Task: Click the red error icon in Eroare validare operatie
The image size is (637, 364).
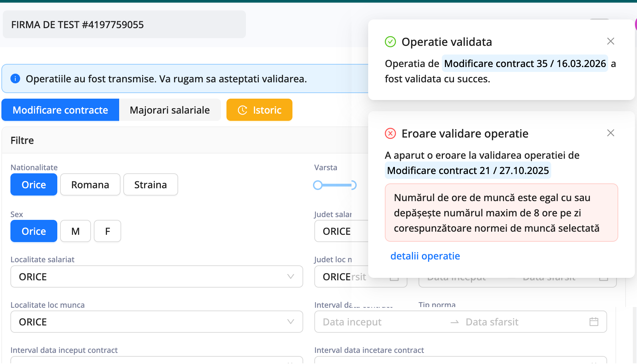Action: click(390, 133)
